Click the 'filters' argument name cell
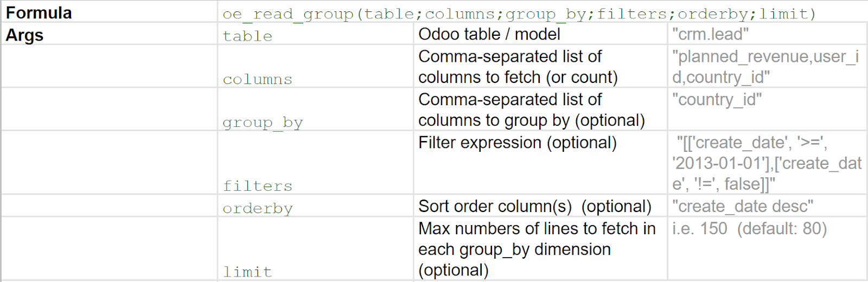Screen dimensions: 868x282 click(257, 186)
